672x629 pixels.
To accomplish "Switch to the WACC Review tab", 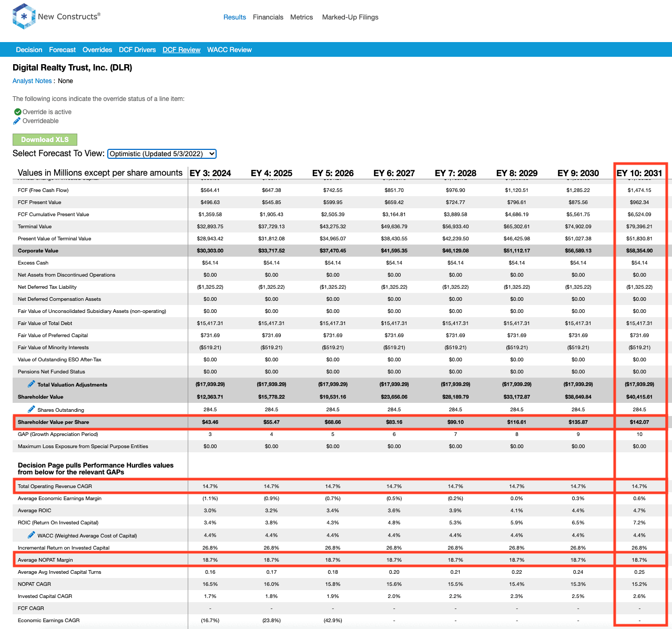I will (x=229, y=50).
